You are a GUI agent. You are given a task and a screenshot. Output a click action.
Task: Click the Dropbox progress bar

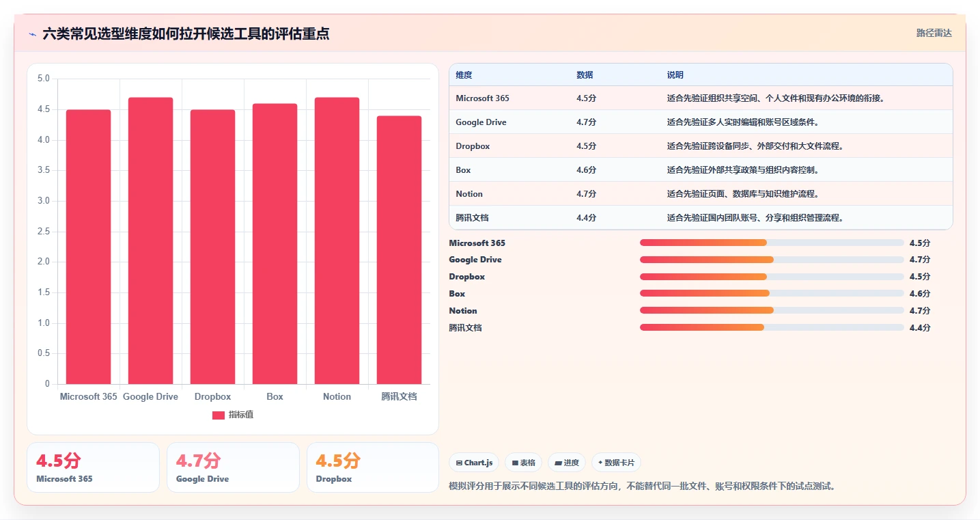[x=772, y=277]
